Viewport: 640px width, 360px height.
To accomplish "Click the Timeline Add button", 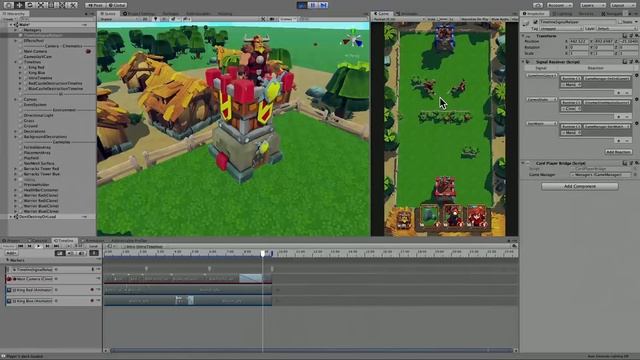I will [x=11, y=253].
